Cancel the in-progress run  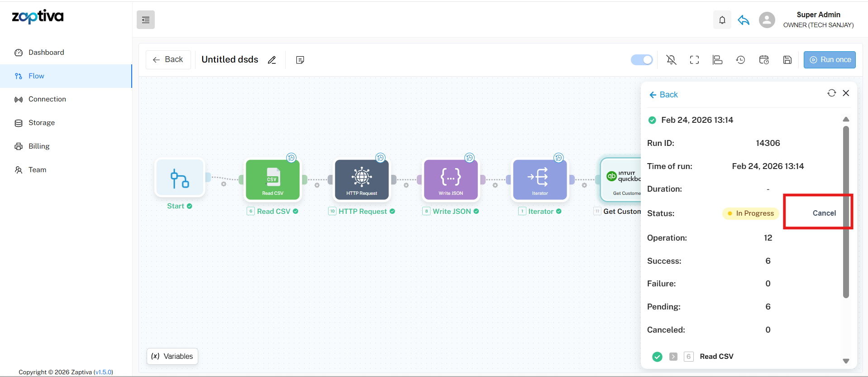[x=824, y=213]
